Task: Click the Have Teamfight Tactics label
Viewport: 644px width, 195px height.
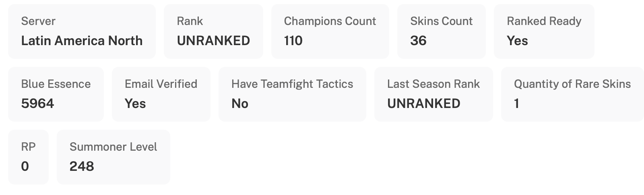Action: pyautogui.click(x=292, y=84)
